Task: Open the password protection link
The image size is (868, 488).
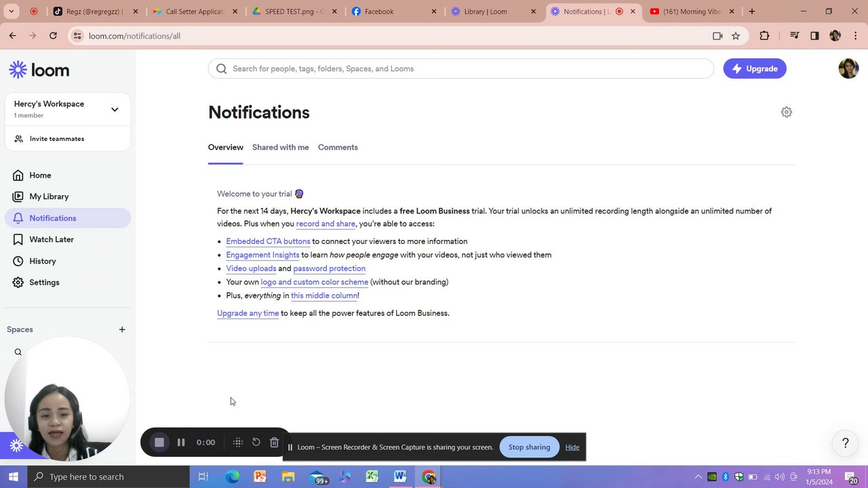Action: pyautogui.click(x=329, y=268)
